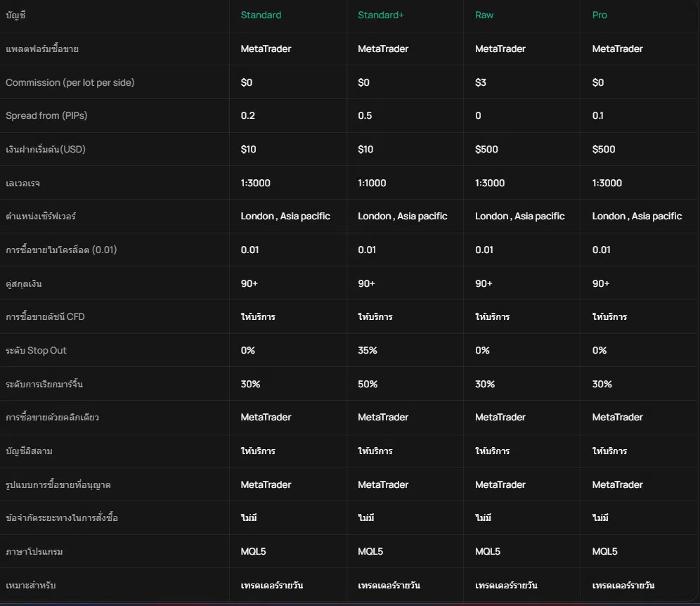Screen dimensions: 700x606
Task: Click the 90+ currency pairs value under Standard+
Action: pyautogui.click(x=366, y=283)
